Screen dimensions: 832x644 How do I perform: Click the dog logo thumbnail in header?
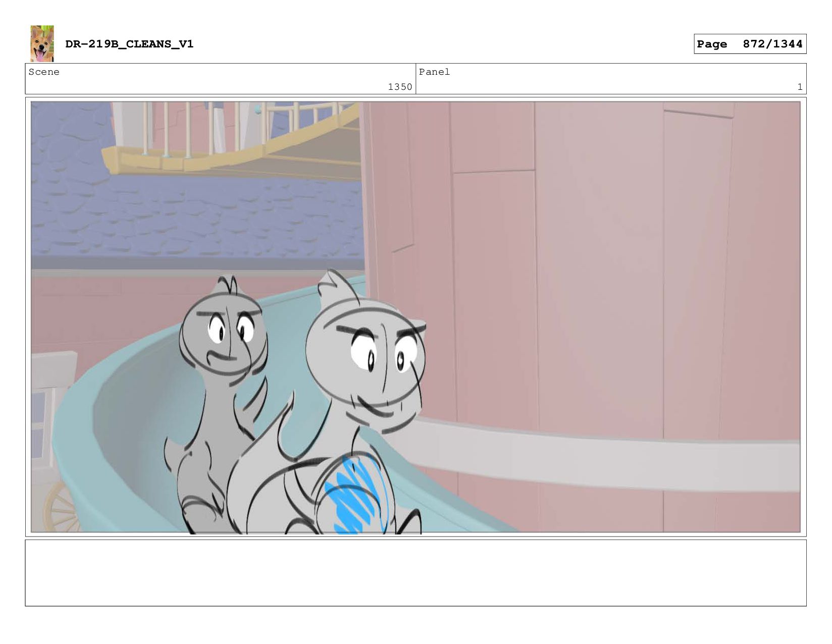pyautogui.click(x=42, y=43)
